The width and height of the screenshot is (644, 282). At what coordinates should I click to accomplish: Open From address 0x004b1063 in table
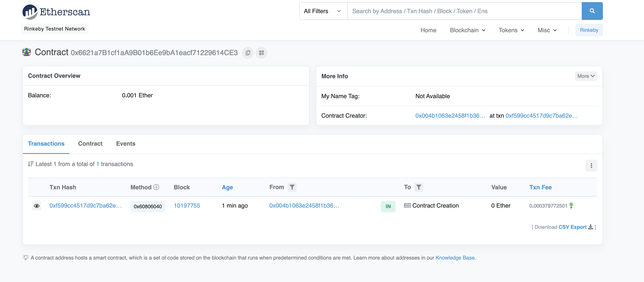coord(304,205)
